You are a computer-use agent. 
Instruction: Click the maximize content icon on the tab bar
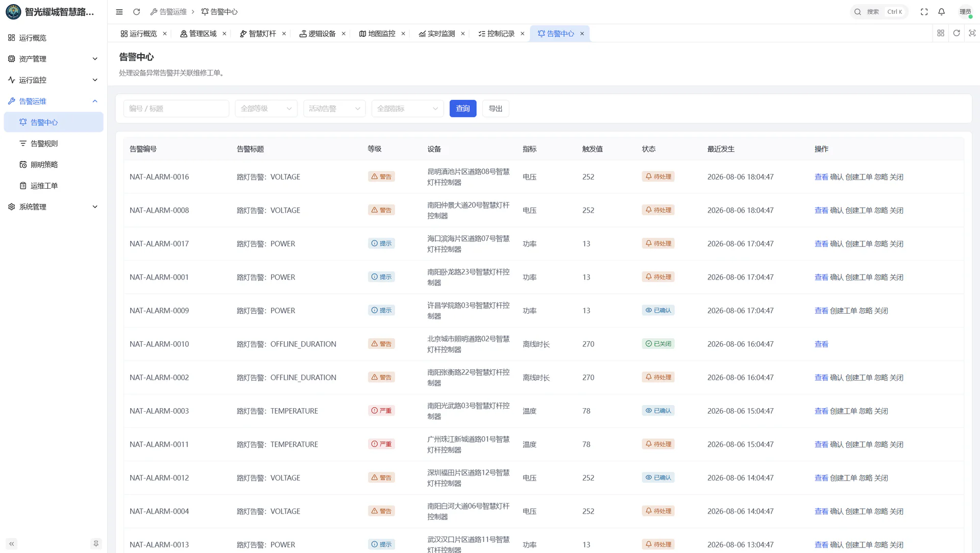click(x=972, y=33)
